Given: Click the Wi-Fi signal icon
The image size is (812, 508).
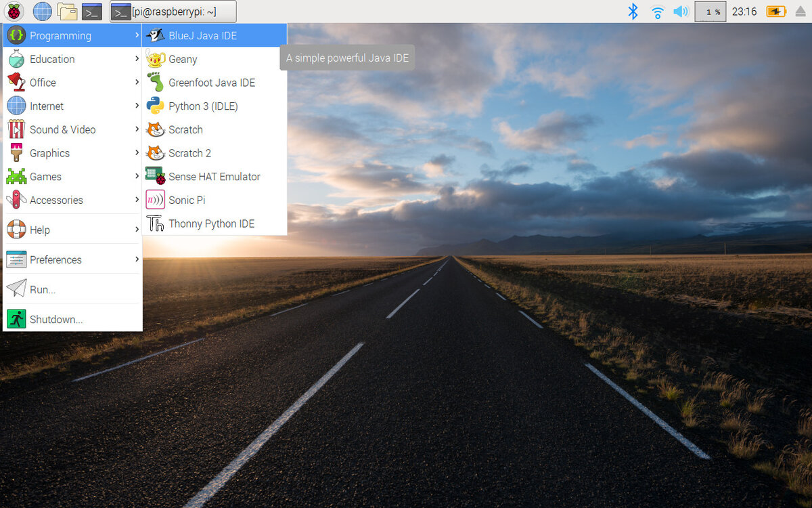Looking at the screenshot, I should click(657, 12).
